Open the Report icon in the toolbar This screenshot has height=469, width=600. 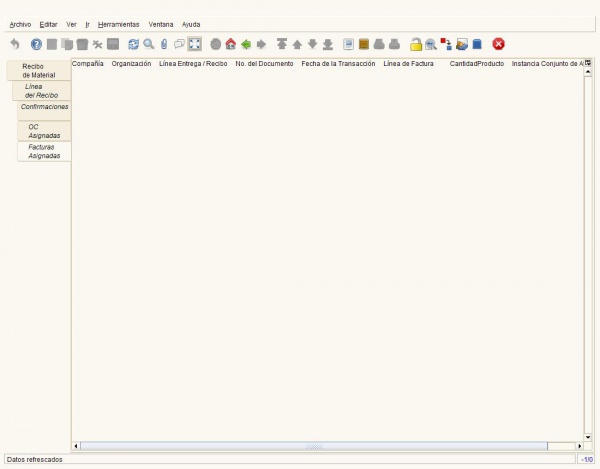[348, 44]
